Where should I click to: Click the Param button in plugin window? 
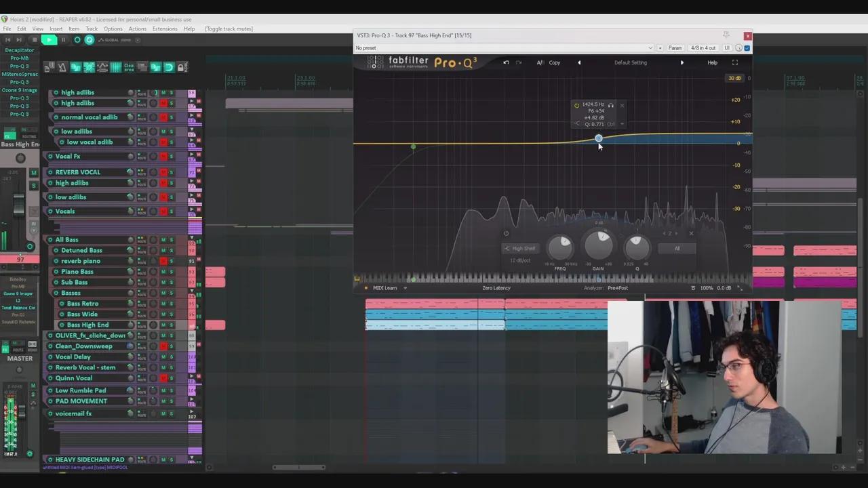[x=675, y=48]
